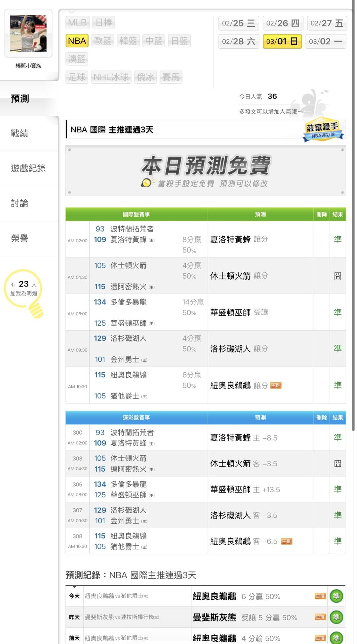The width and height of the screenshot is (357, 644).
Task: Select the NBA league tab
Action: 77,41
